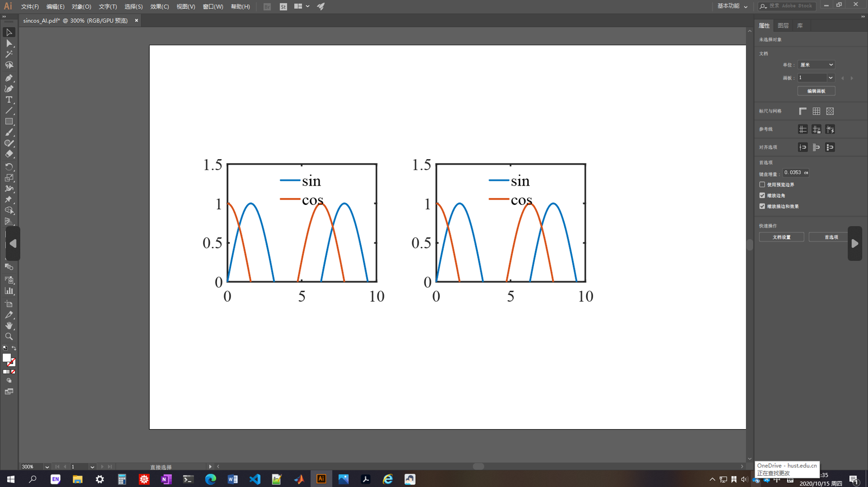Viewport: 868px width, 487px height.
Task: Open the 视图(V) menu
Action: click(x=186, y=6)
